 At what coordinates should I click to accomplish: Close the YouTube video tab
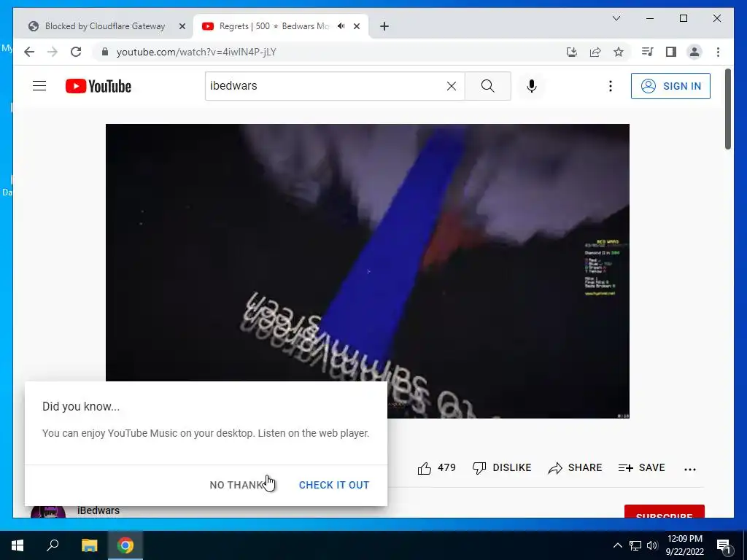(x=356, y=26)
